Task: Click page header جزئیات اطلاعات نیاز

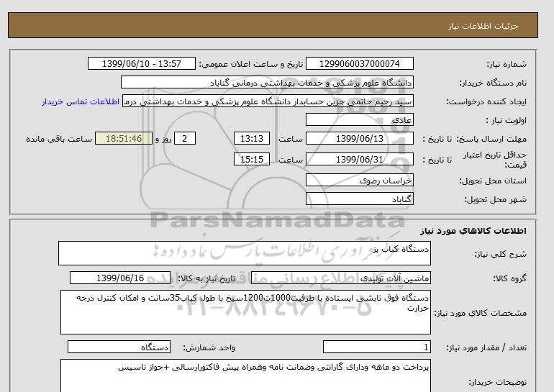Action: coord(483,26)
